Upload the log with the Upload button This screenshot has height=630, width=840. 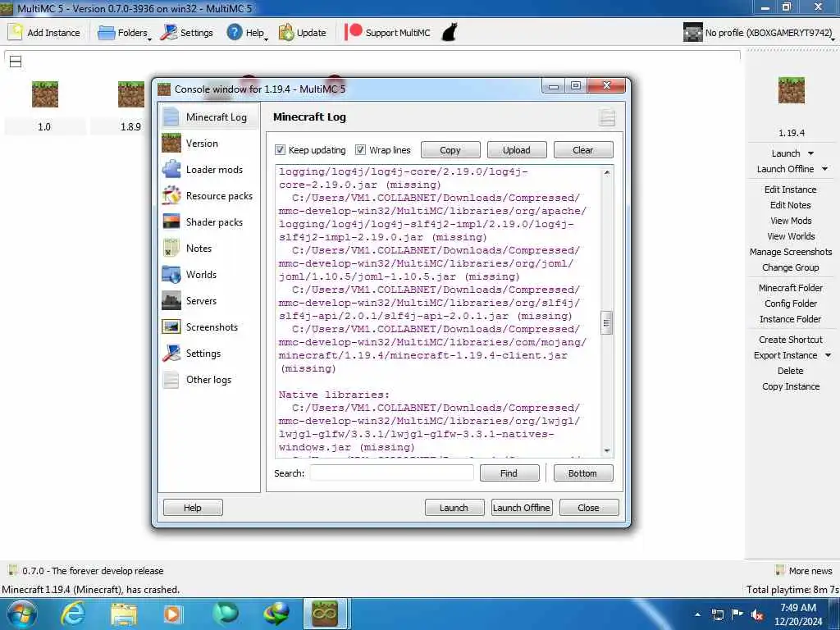pos(517,150)
